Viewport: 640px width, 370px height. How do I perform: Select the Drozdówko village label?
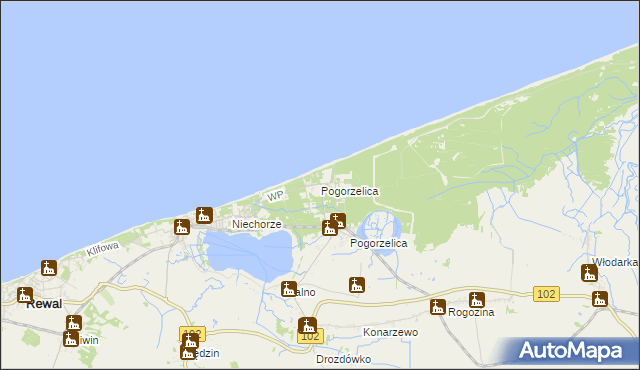[344, 359]
